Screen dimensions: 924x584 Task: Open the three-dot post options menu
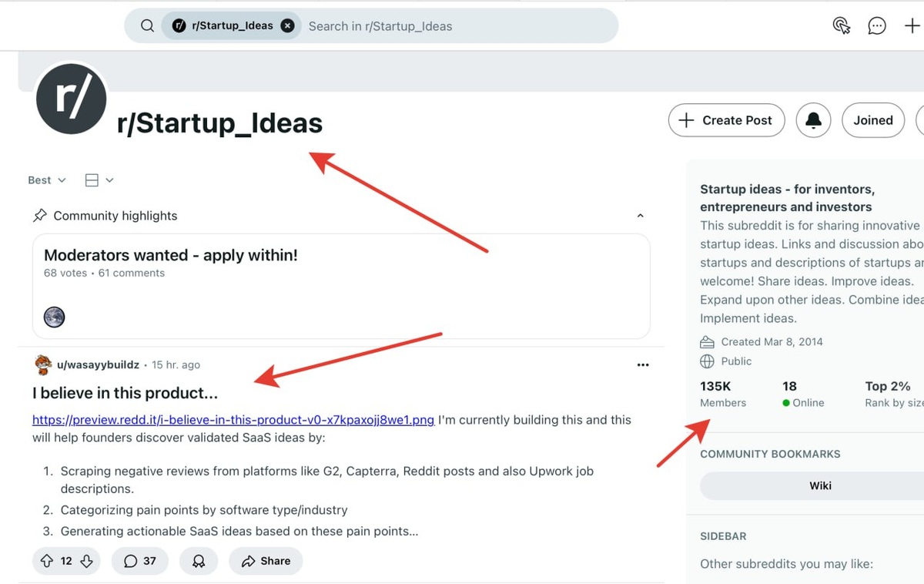pyautogui.click(x=643, y=365)
